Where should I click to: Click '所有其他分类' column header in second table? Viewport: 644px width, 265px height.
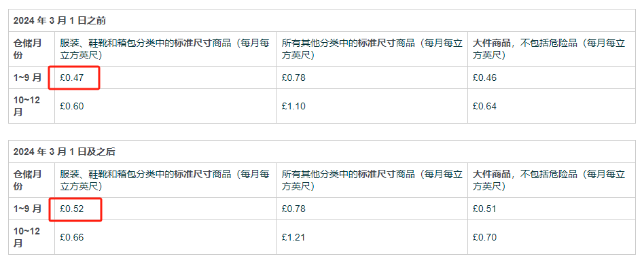coord(372,180)
